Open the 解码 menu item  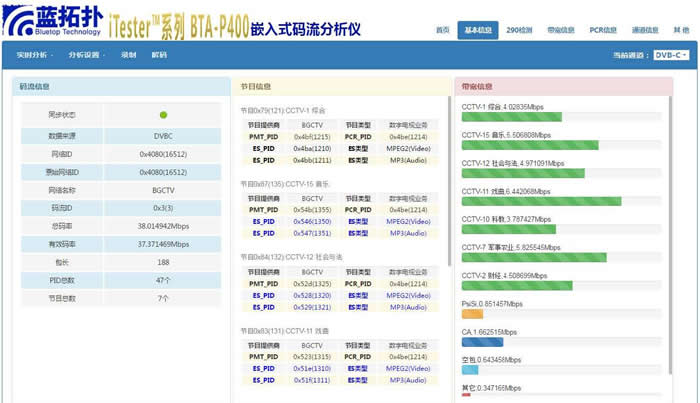pyautogui.click(x=159, y=55)
